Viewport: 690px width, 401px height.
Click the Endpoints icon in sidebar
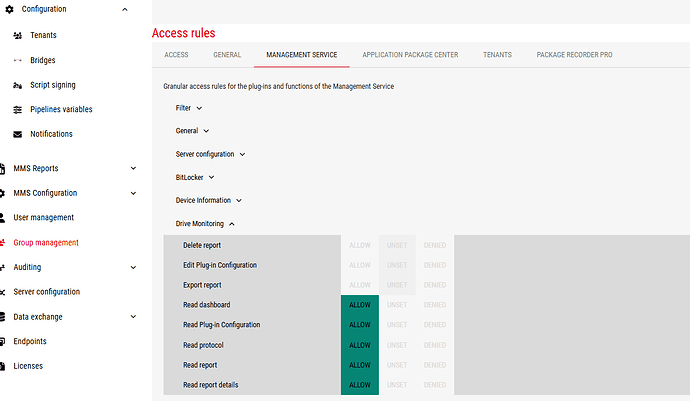5,341
